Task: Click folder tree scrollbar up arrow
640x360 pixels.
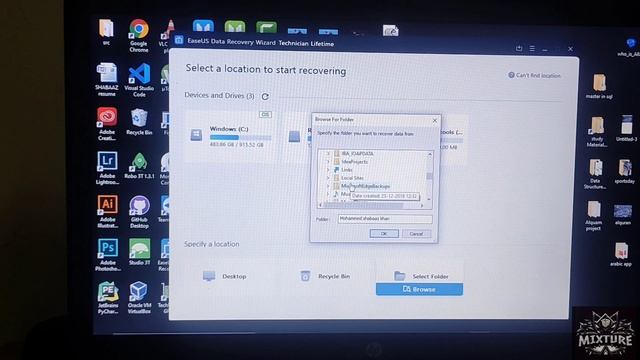Action: click(x=429, y=154)
